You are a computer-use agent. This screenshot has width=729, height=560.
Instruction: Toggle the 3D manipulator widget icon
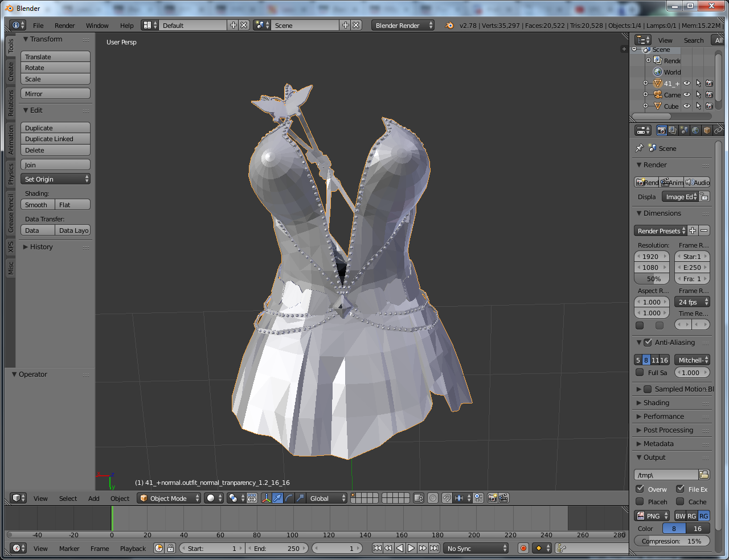tap(266, 498)
